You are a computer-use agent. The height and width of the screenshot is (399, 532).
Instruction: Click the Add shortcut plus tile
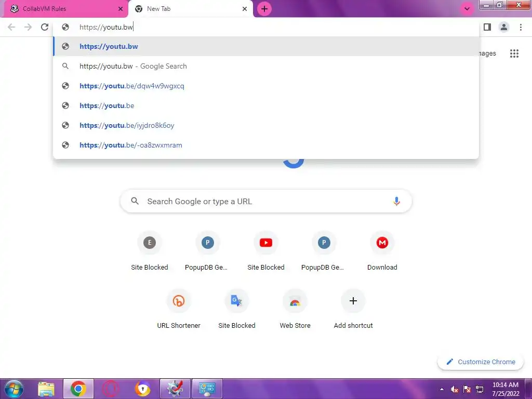353,309
